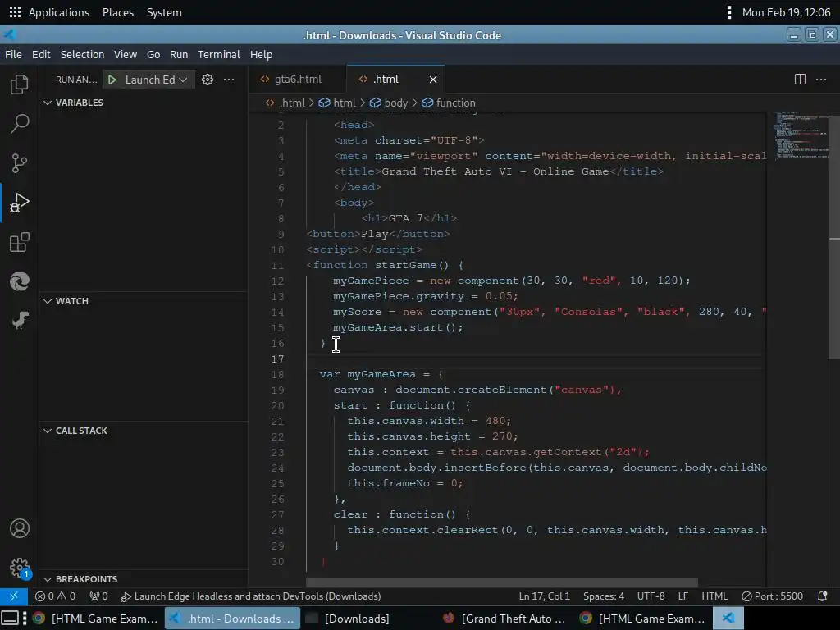Open the top panel vertical dots menu
The image size is (840, 630).
tap(728, 12)
